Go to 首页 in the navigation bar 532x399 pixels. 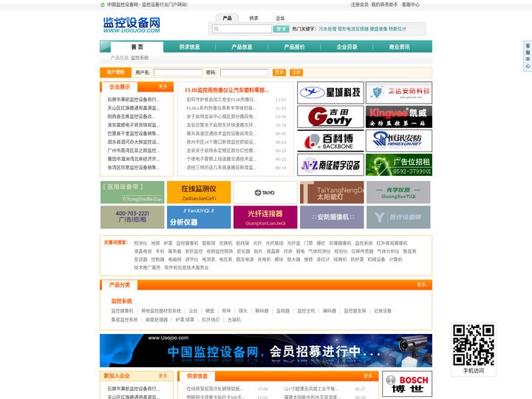coord(137,47)
